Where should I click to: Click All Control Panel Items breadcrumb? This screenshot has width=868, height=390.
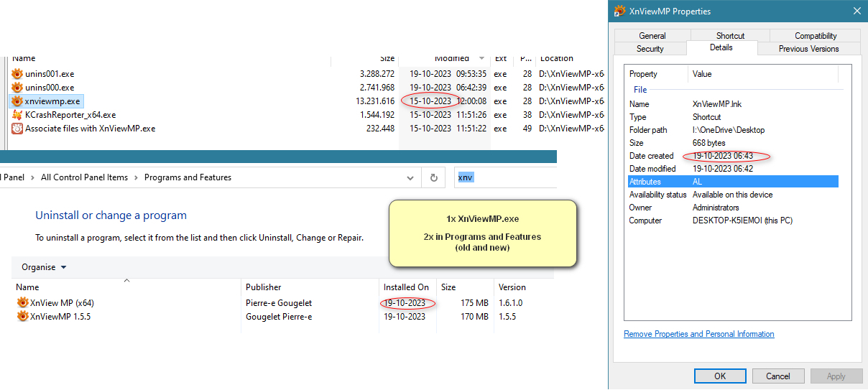(85, 177)
